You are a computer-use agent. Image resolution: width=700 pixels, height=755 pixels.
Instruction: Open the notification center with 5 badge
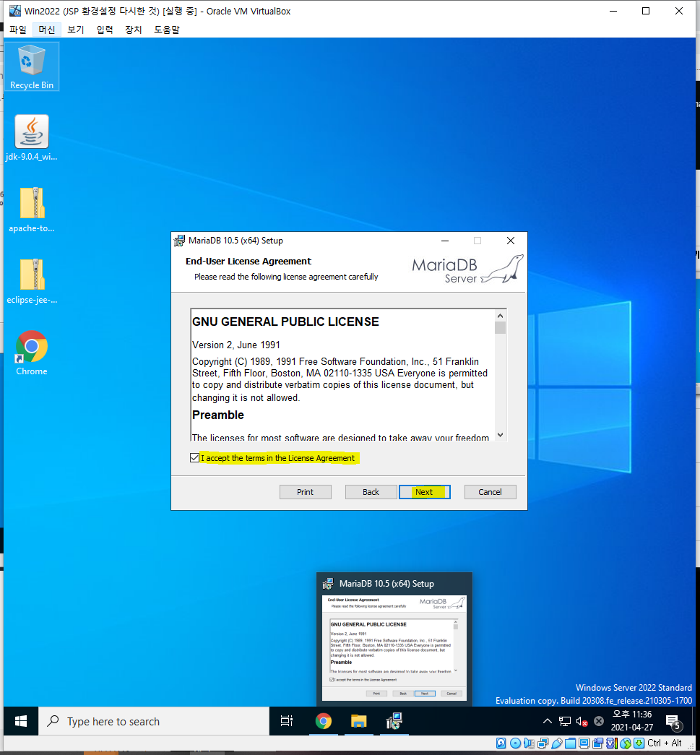pos(673,721)
